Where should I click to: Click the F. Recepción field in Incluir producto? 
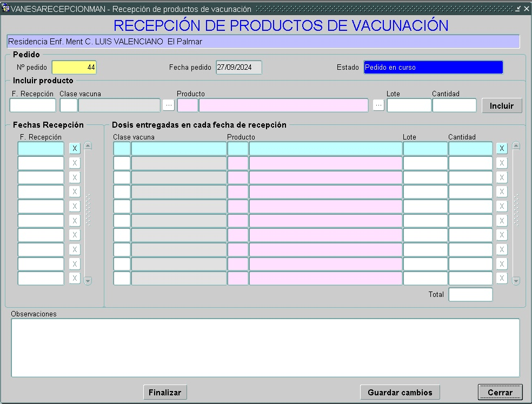coord(32,105)
